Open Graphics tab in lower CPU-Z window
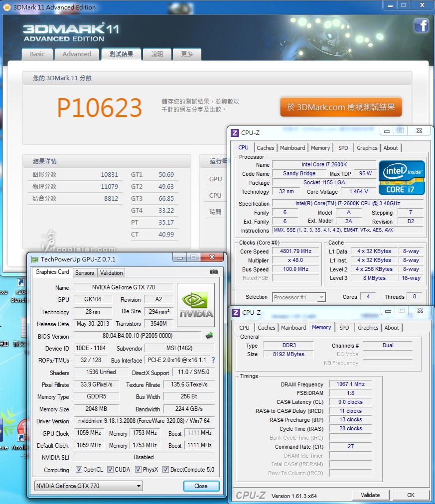The width and height of the screenshot is (435, 504). point(368,328)
